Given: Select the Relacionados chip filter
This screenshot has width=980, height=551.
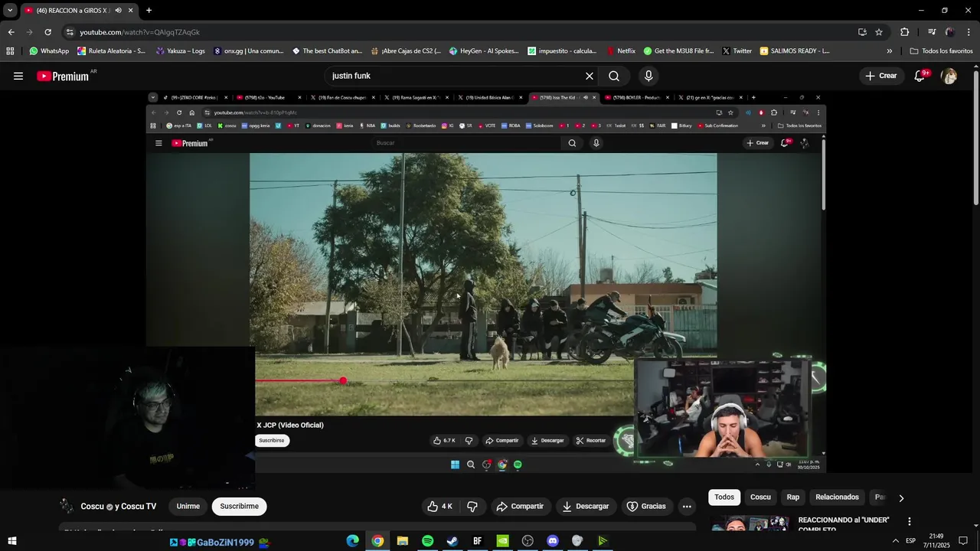Looking at the screenshot, I should [837, 497].
